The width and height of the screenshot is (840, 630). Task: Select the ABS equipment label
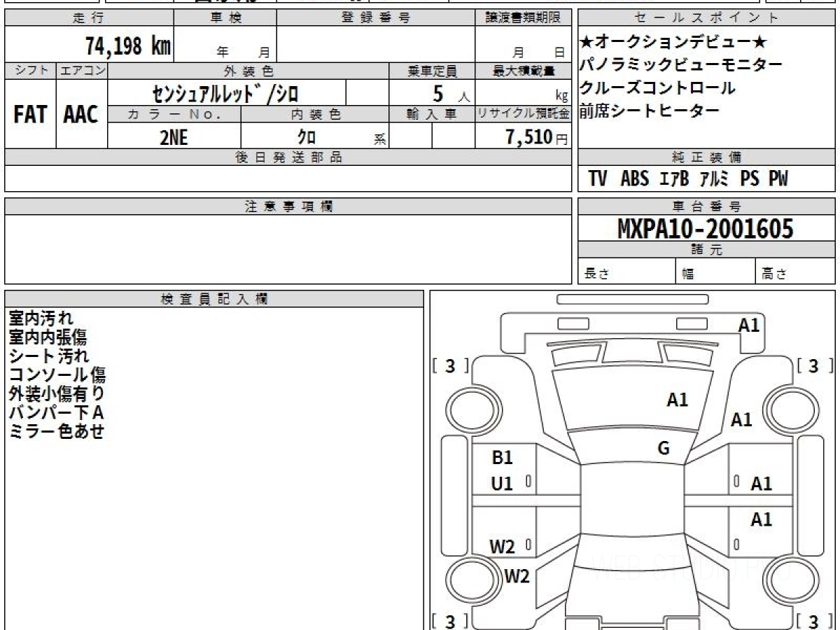click(635, 179)
